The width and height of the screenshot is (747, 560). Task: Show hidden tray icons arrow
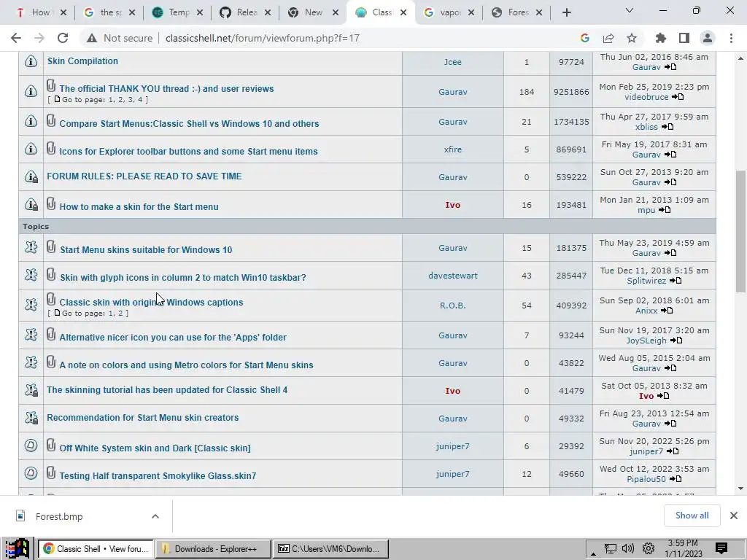pyautogui.click(x=593, y=553)
